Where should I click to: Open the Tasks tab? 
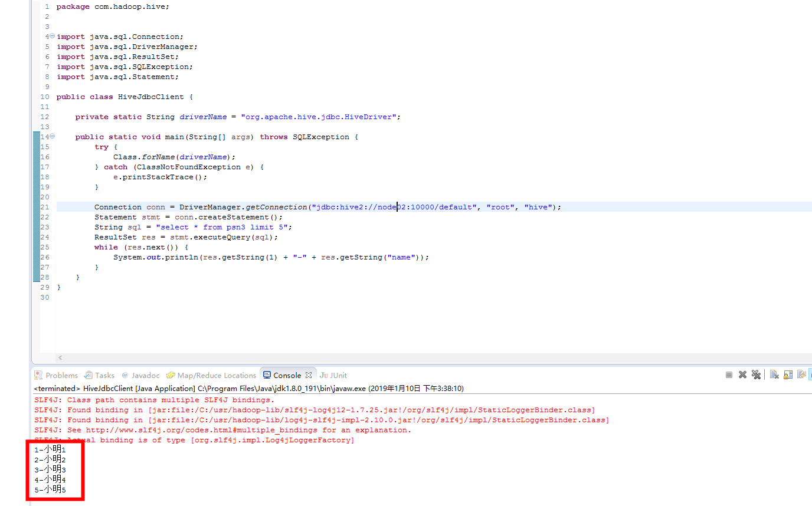[99, 375]
